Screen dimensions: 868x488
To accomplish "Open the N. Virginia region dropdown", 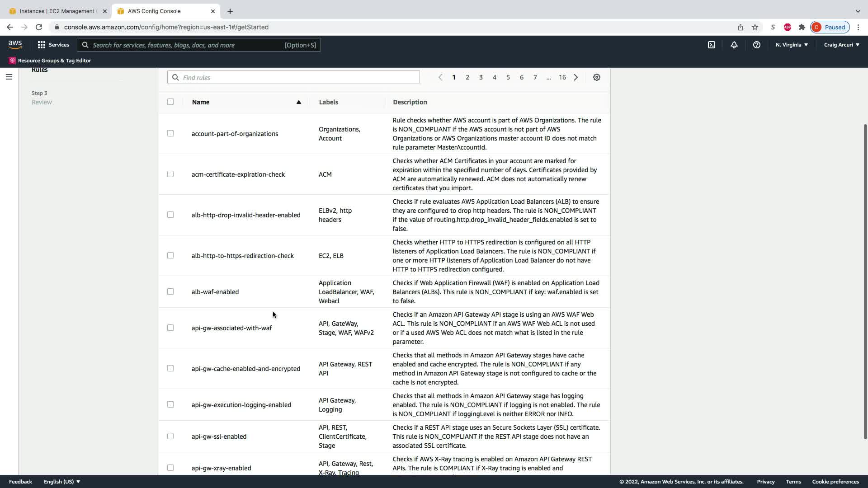I will tap(791, 45).
